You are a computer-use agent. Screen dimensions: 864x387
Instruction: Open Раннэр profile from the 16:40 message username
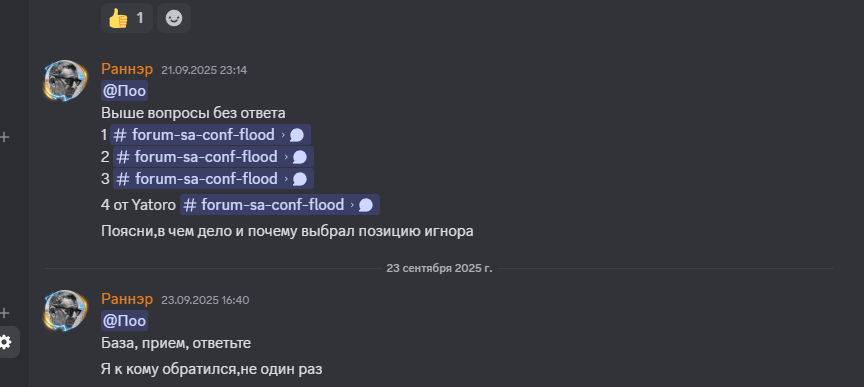(x=127, y=299)
